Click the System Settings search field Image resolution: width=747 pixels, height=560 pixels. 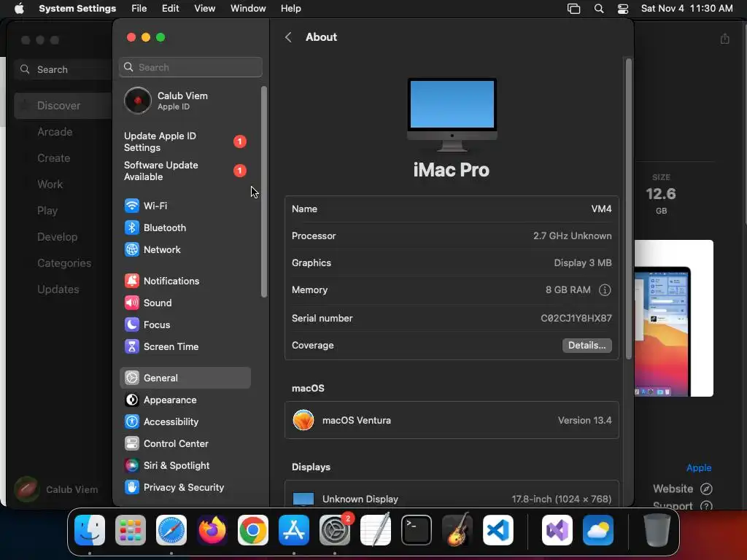tap(190, 67)
